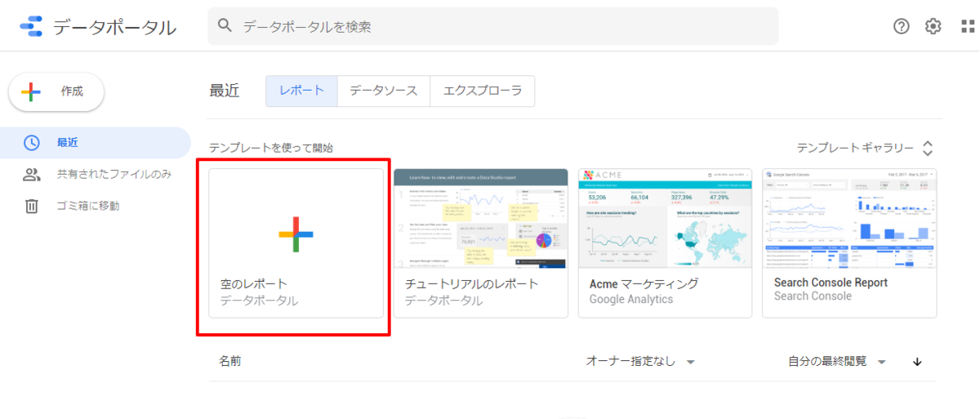
Task: Switch to the データソース tab
Action: 384,91
